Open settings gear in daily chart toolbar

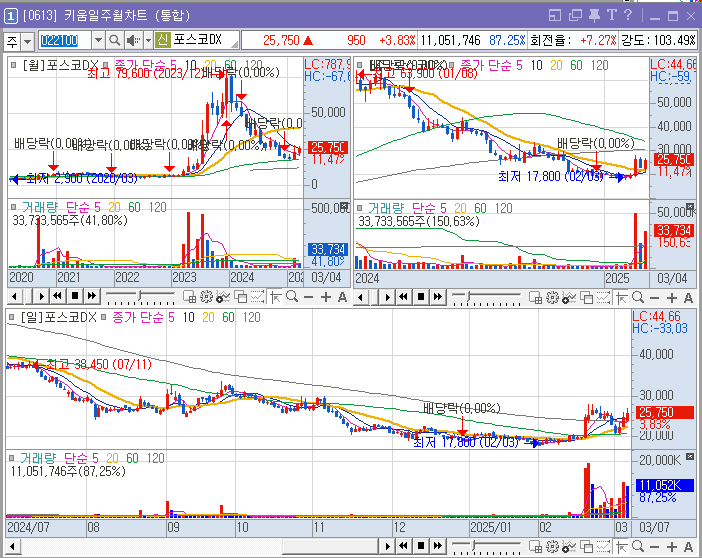[552, 546]
